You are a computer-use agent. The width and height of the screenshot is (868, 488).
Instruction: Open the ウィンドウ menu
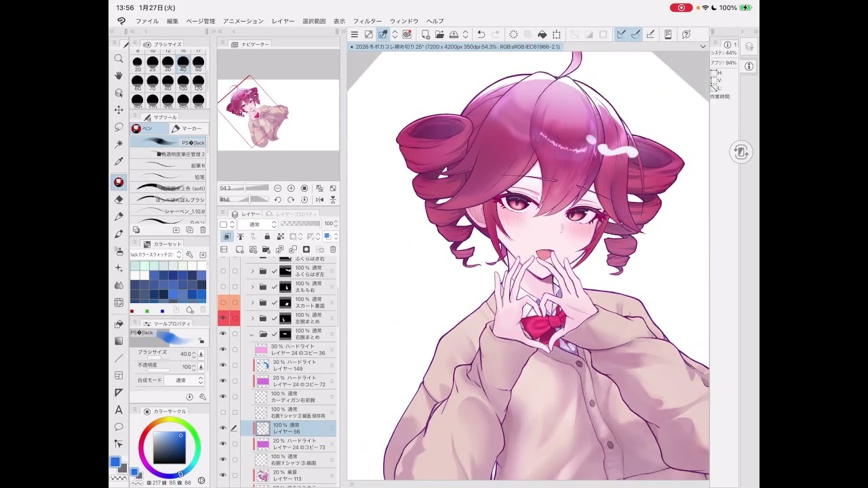404,21
